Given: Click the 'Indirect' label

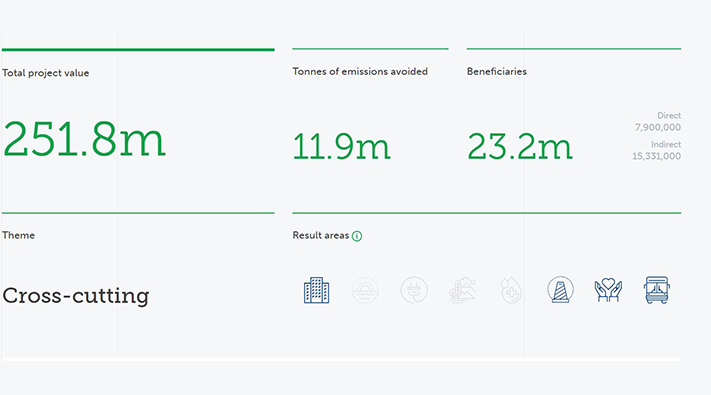Looking at the screenshot, I should tap(666, 144).
